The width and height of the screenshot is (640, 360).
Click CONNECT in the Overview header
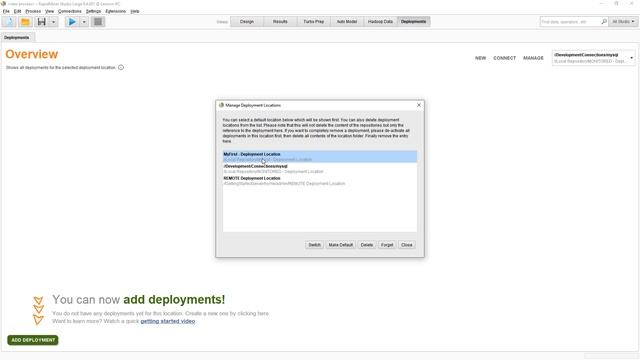[x=504, y=58]
